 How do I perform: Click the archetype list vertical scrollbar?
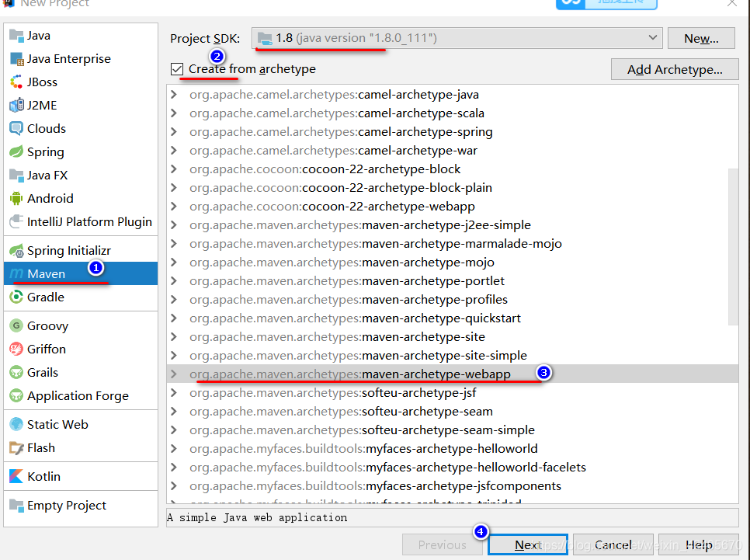tap(733, 246)
